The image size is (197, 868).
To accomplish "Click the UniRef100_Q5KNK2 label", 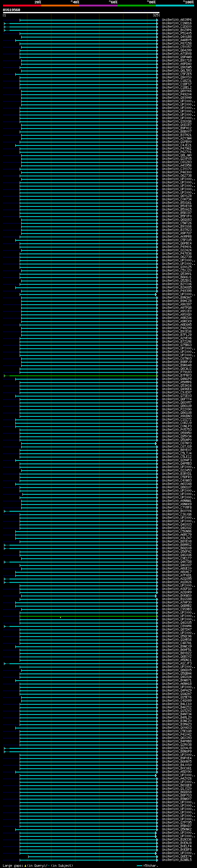I will tap(176, 829).
